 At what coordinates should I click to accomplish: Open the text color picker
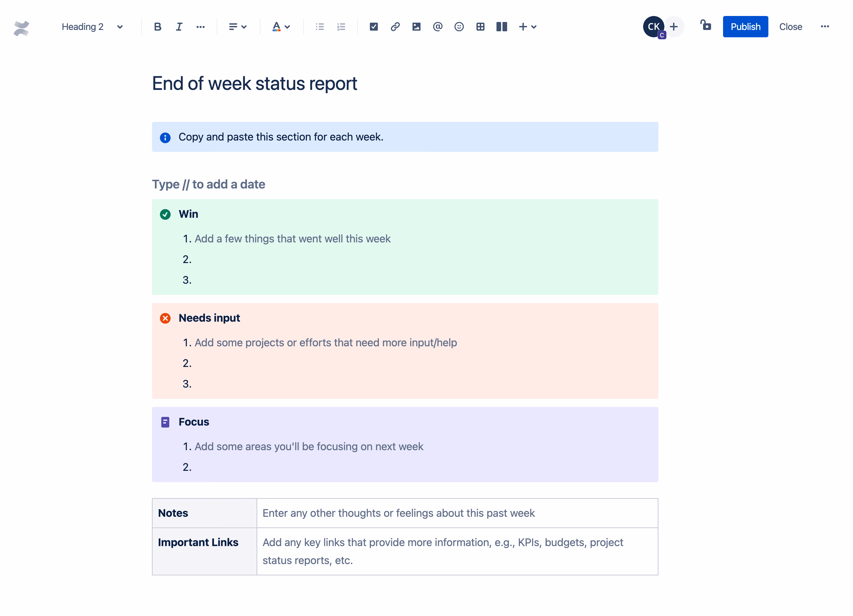[x=281, y=27]
